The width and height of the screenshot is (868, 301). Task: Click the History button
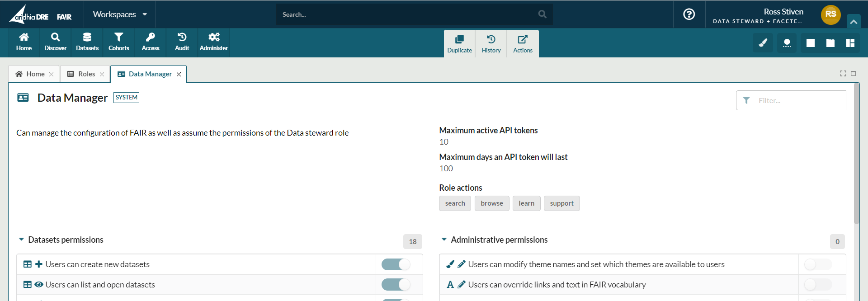(491, 44)
